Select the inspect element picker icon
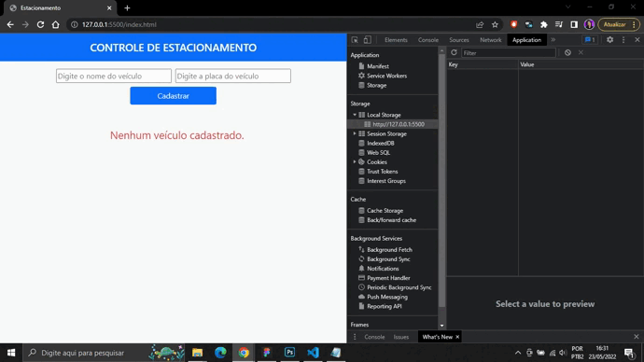 click(355, 40)
